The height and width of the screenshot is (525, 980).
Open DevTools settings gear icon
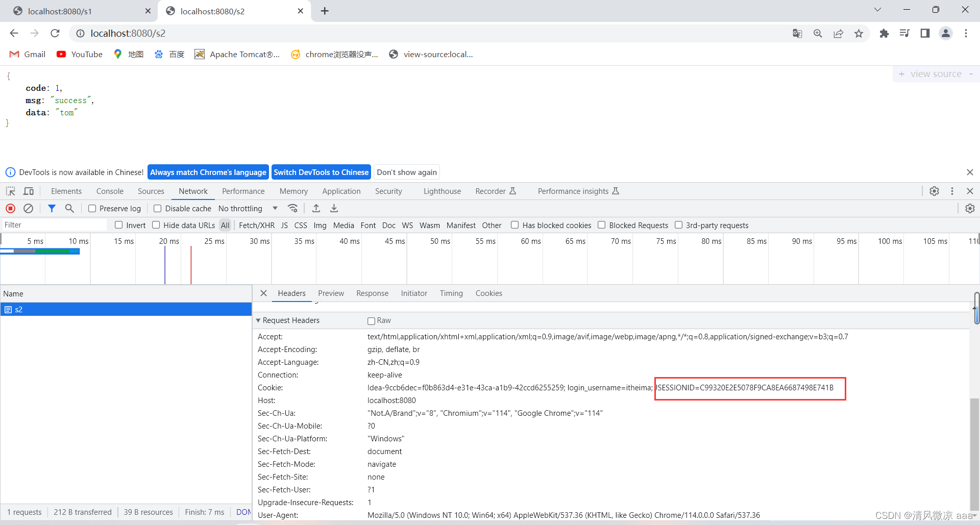(x=934, y=191)
